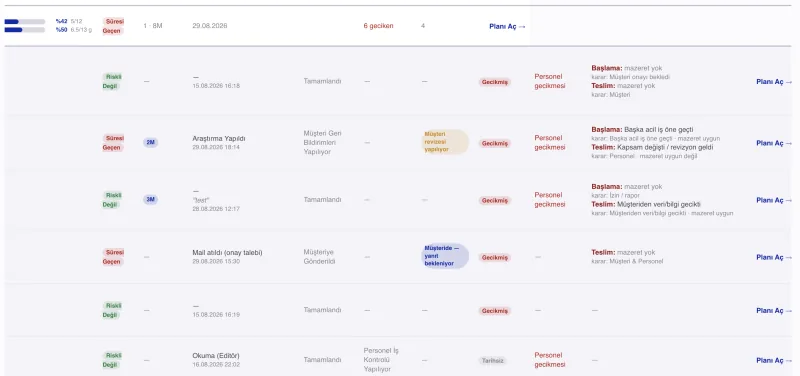Click Personel gecikmesi in 16:18 row
800x376 pixels.
click(x=550, y=82)
